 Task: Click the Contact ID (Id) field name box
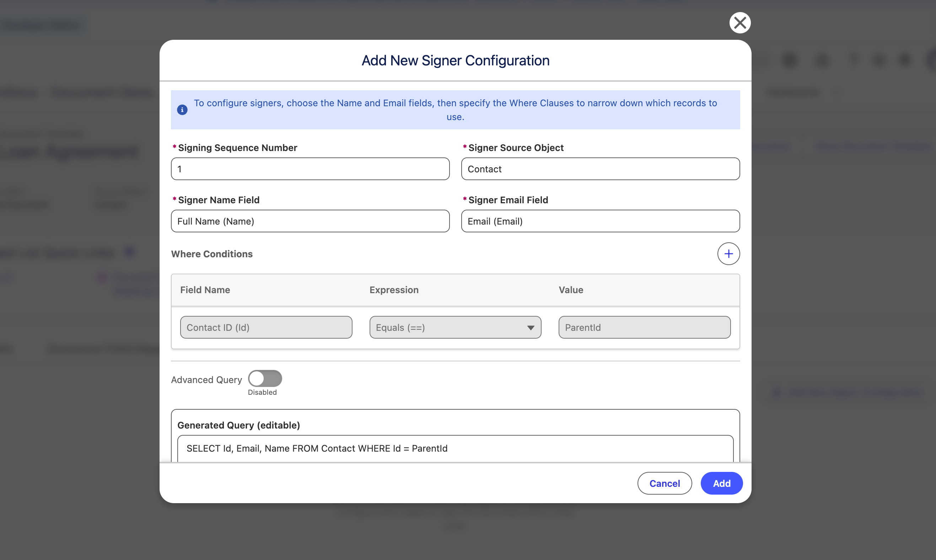point(266,327)
